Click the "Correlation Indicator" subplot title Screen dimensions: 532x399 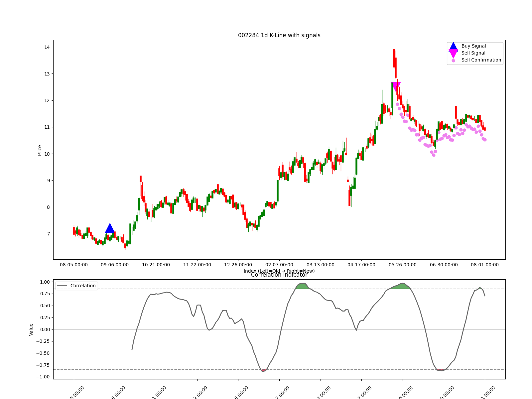pos(279,275)
